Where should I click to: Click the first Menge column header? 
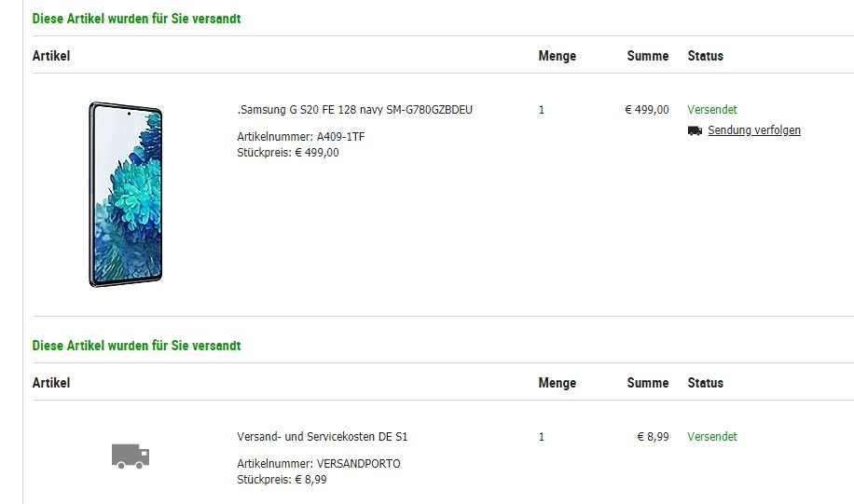click(558, 56)
